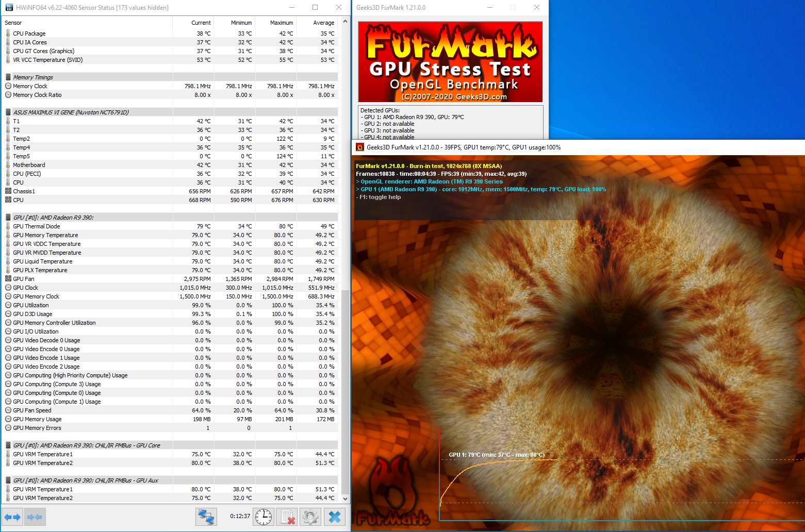Select the GPU Memory Clock row
Screen dimensions: 805x532
(x=171, y=296)
